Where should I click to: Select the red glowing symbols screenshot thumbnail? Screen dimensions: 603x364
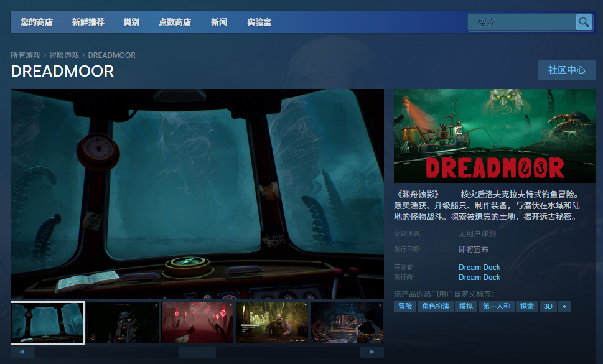[197, 322]
